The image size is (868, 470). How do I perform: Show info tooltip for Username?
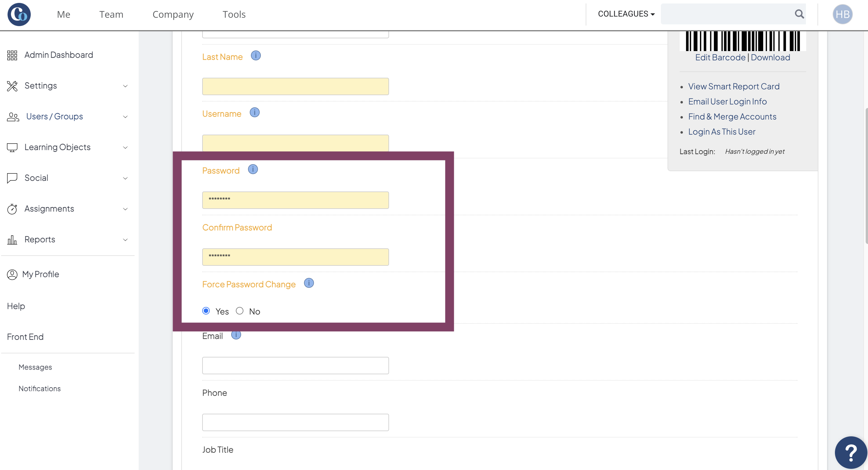254,113
